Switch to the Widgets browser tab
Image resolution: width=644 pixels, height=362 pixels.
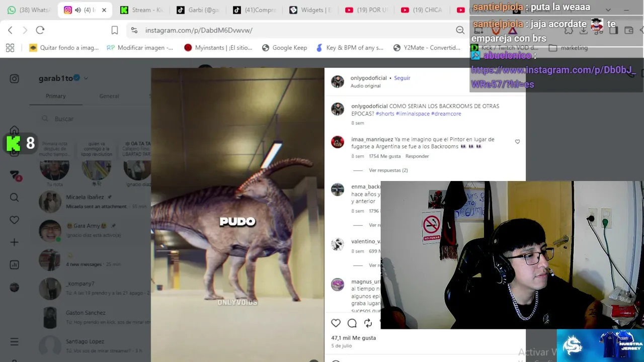pos(310,10)
